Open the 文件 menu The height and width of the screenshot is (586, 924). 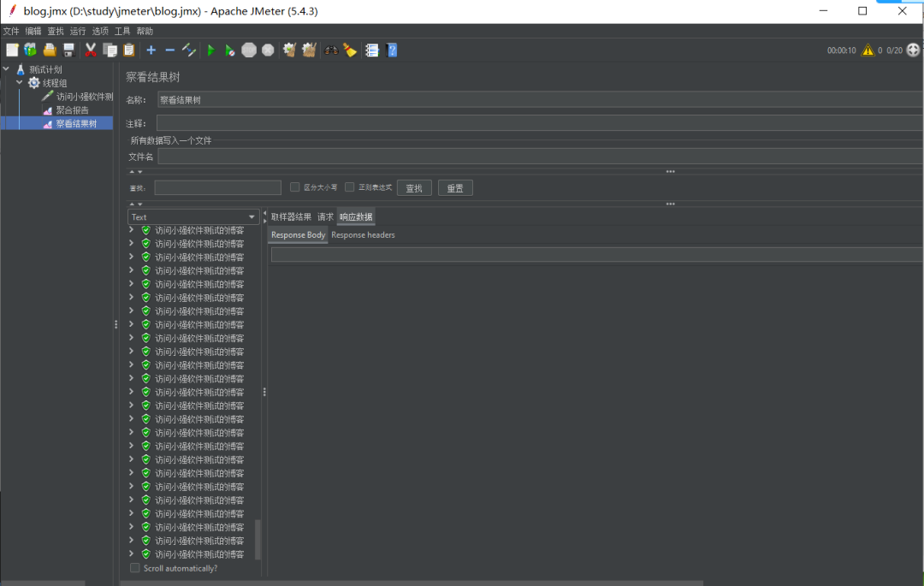[11, 31]
